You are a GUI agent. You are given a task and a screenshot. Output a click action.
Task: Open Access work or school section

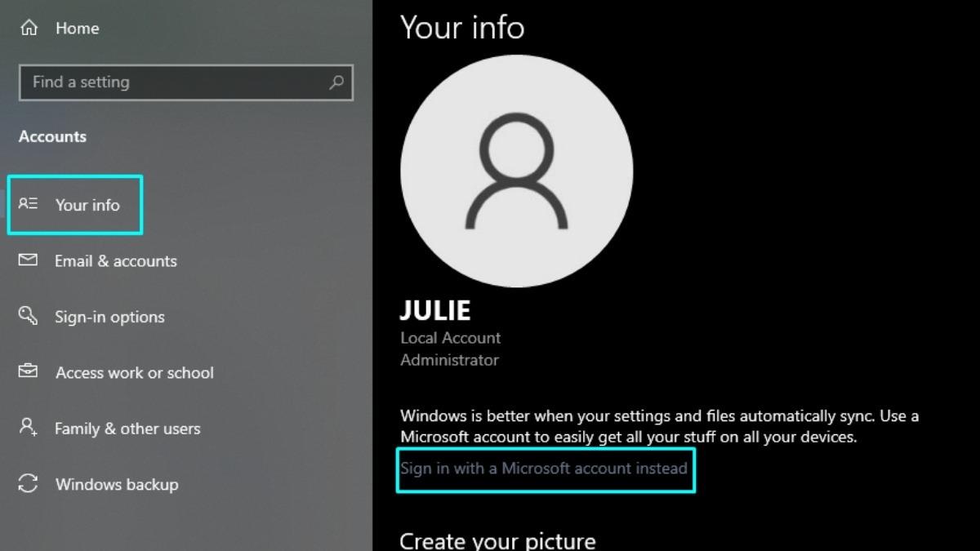pyautogui.click(x=135, y=373)
